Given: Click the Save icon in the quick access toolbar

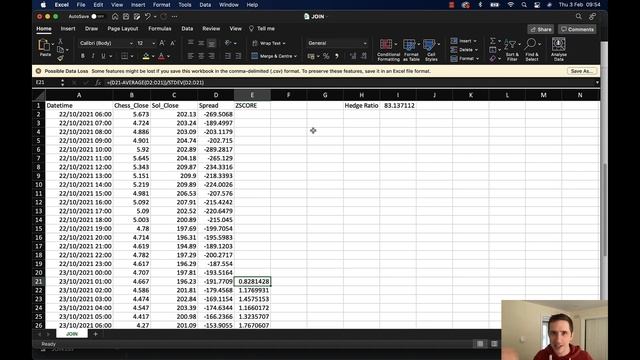Looking at the screenshot, I should (x=126, y=17).
